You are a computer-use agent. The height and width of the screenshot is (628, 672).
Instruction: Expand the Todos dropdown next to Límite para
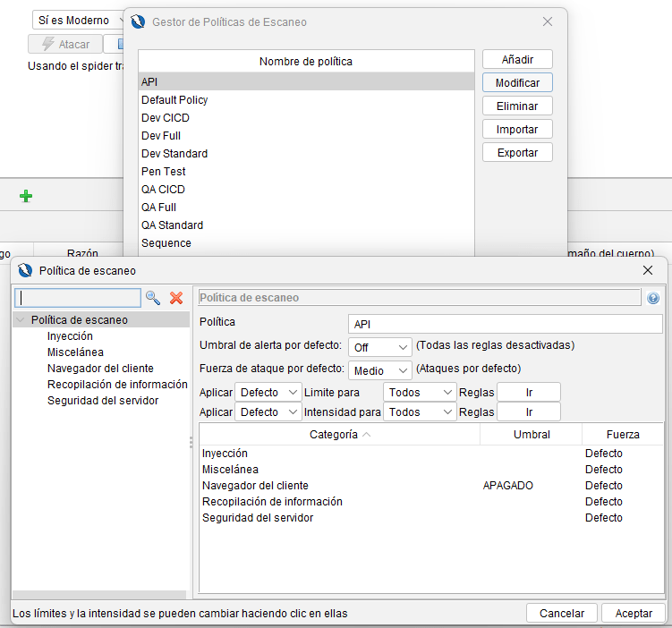coord(420,392)
